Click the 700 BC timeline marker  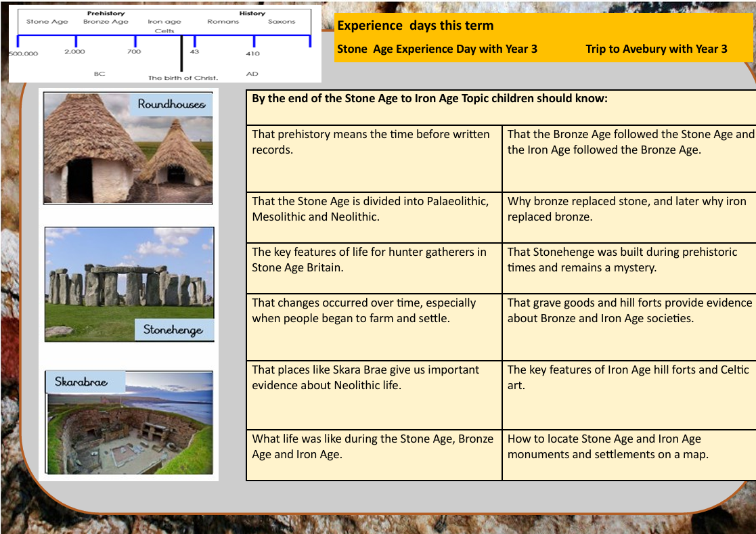135,43
